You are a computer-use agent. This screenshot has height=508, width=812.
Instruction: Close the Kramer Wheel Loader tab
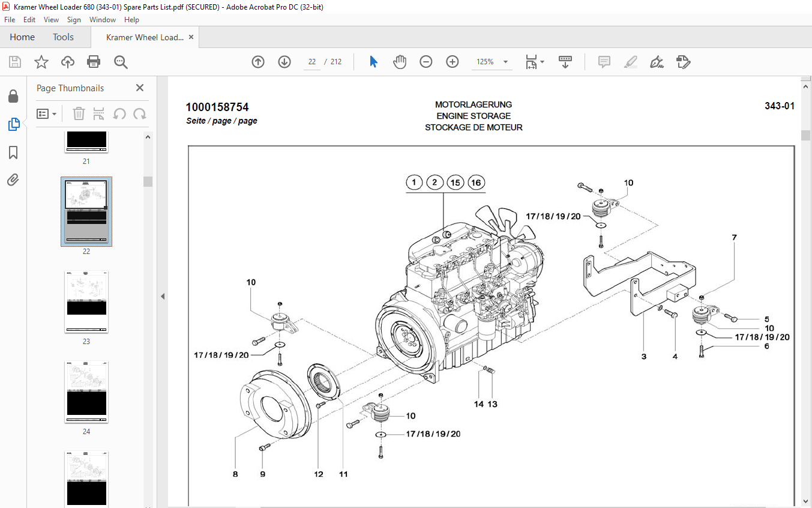pyautogui.click(x=191, y=37)
